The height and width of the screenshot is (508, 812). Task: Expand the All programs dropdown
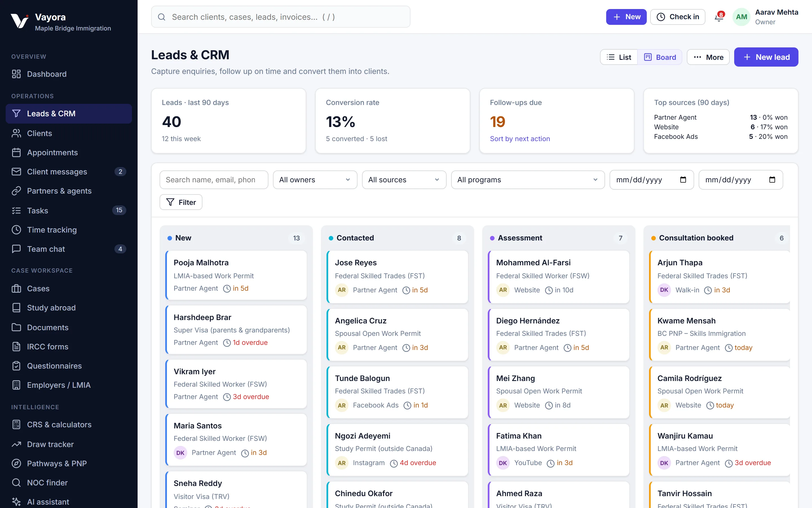click(528, 180)
